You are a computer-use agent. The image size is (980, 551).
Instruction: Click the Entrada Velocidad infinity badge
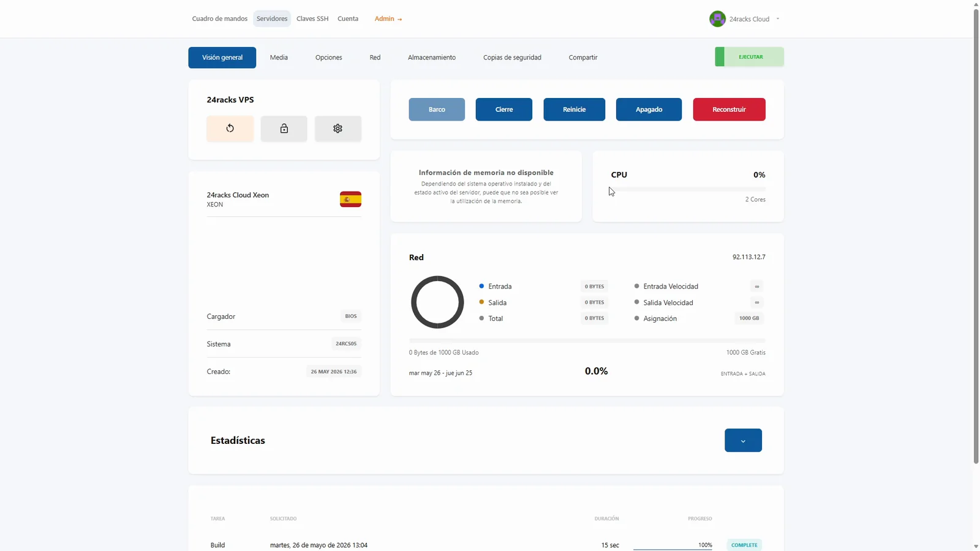tap(757, 287)
